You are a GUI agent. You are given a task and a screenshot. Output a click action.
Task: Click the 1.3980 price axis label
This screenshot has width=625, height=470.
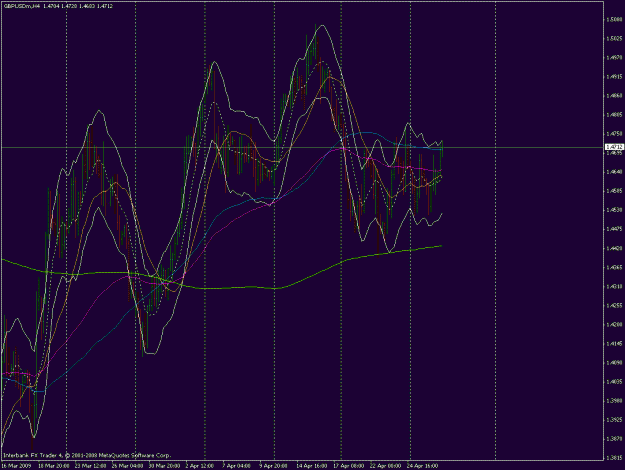pyautogui.click(x=614, y=401)
